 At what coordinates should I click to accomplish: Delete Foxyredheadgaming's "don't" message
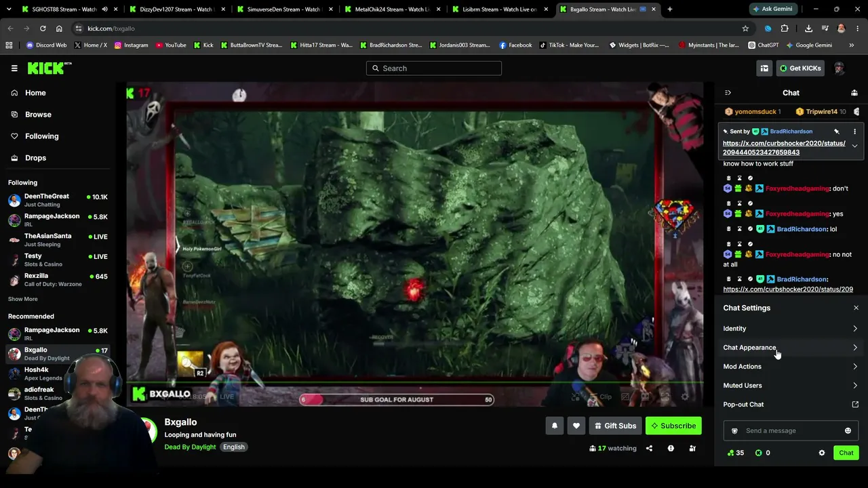(x=729, y=178)
